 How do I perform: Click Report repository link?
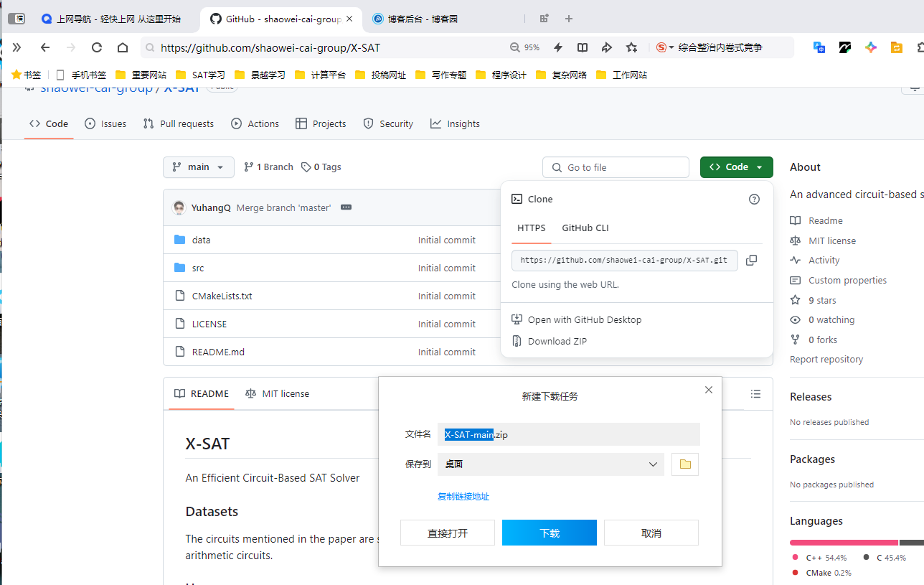[x=826, y=359]
